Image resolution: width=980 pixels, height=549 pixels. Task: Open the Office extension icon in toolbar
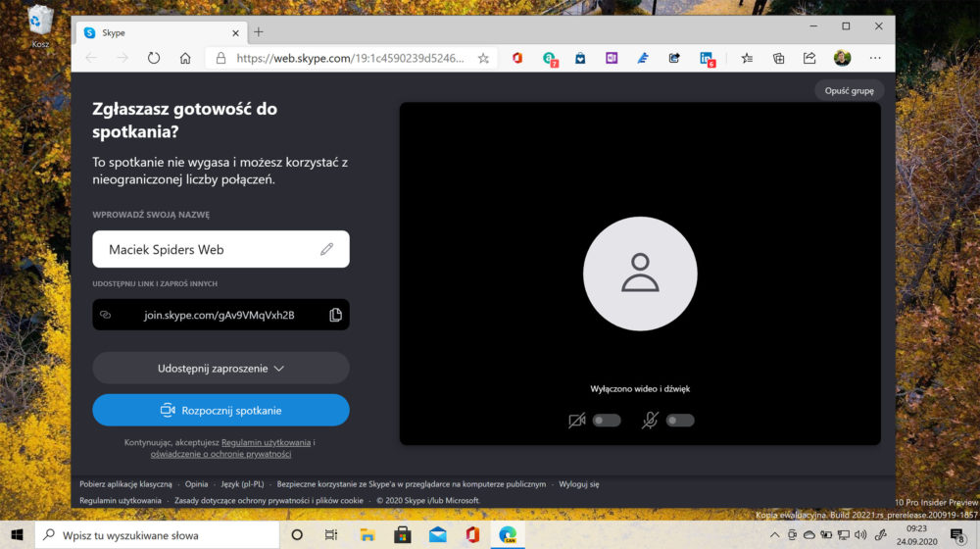click(517, 58)
